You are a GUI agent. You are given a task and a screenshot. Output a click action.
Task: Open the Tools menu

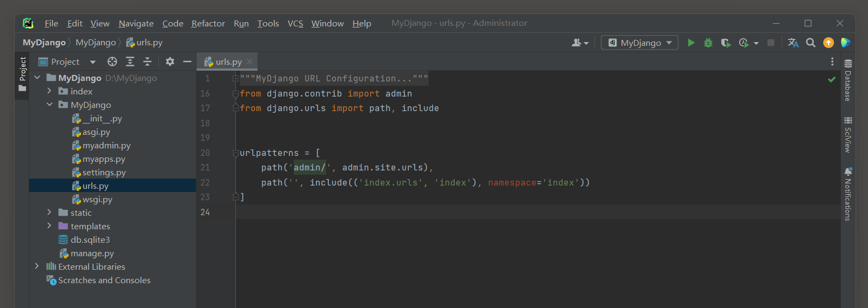pos(268,23)
